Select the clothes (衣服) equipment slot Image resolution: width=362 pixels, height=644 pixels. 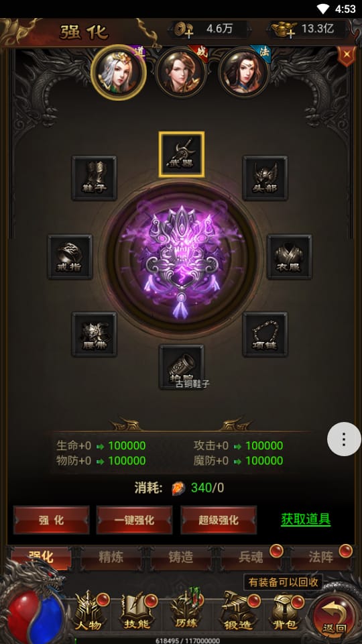tap(290, 257)
